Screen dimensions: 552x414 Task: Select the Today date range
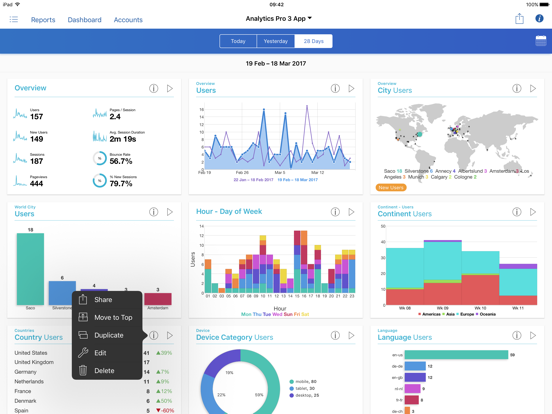[238, 41]
